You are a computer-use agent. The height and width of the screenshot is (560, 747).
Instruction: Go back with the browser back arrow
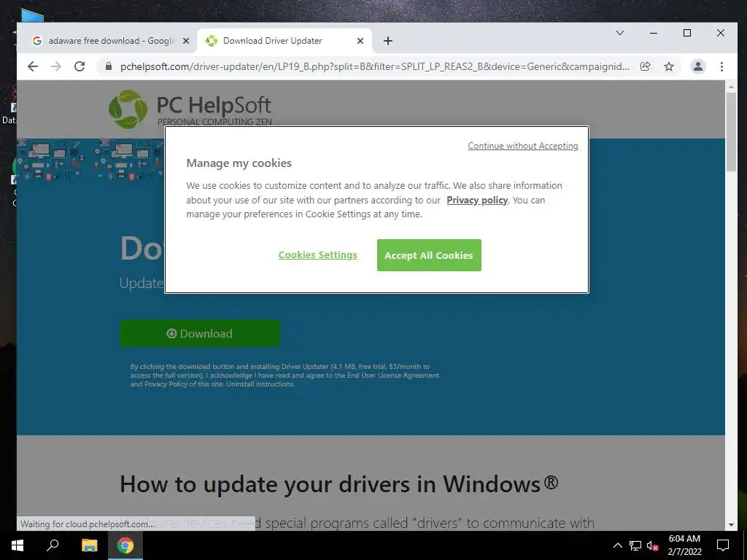(32, 66)
